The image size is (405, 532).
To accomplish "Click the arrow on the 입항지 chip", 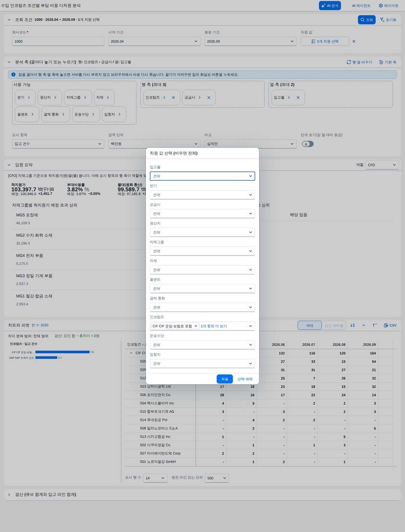I will [119, 114].
